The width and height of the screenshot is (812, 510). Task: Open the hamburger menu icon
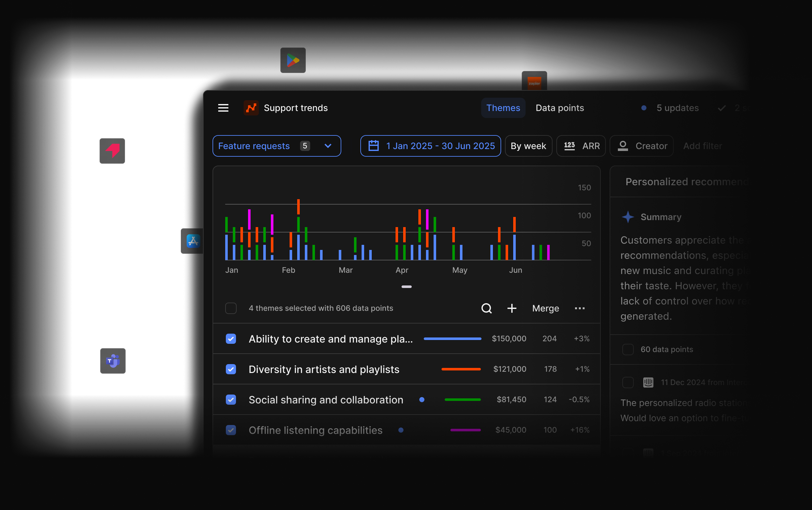pyautogui.click(x=223, y=108)
